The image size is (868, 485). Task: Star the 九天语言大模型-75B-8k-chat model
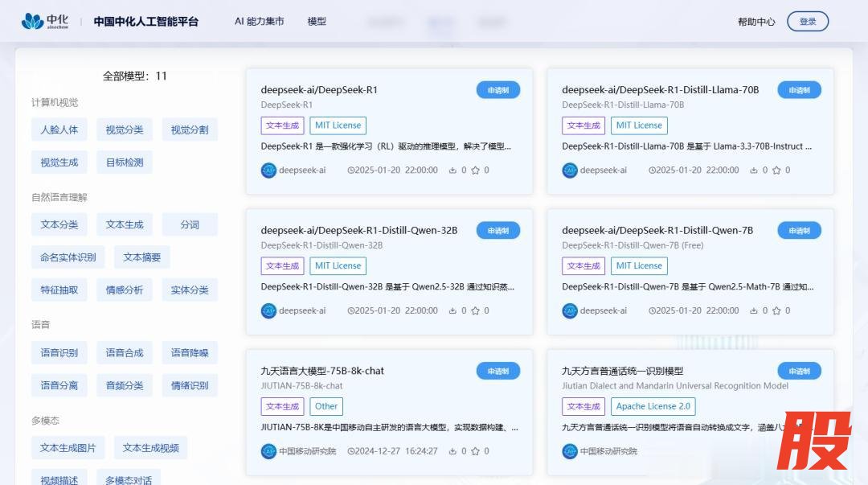pyautogui.click(x=475, y=451)
